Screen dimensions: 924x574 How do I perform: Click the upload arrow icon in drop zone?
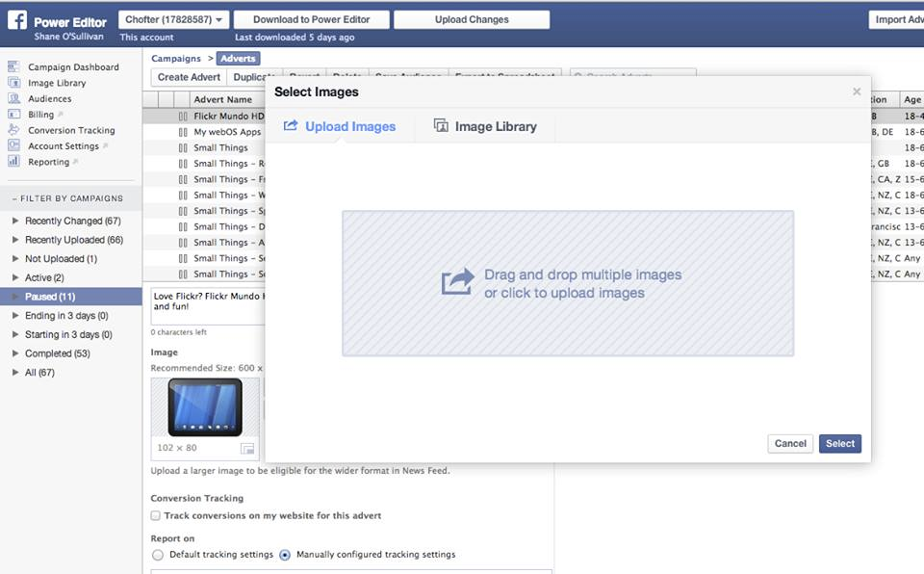[x=458, y=282]
